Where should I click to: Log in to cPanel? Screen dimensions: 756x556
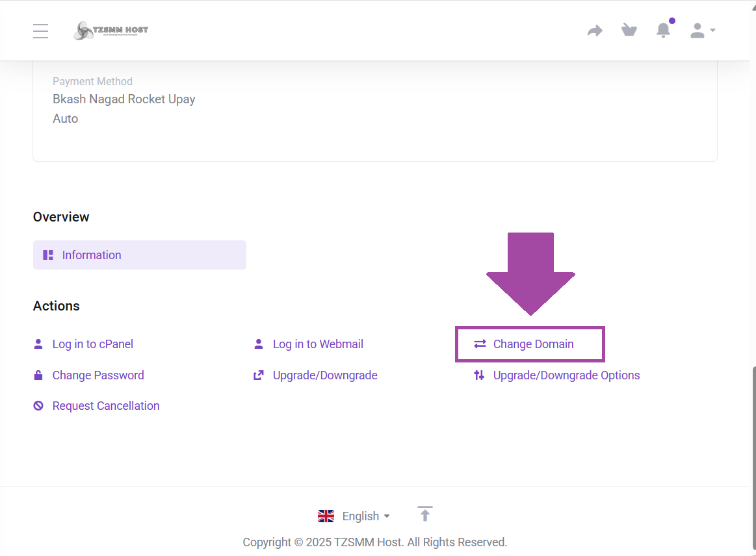point(92,344)
